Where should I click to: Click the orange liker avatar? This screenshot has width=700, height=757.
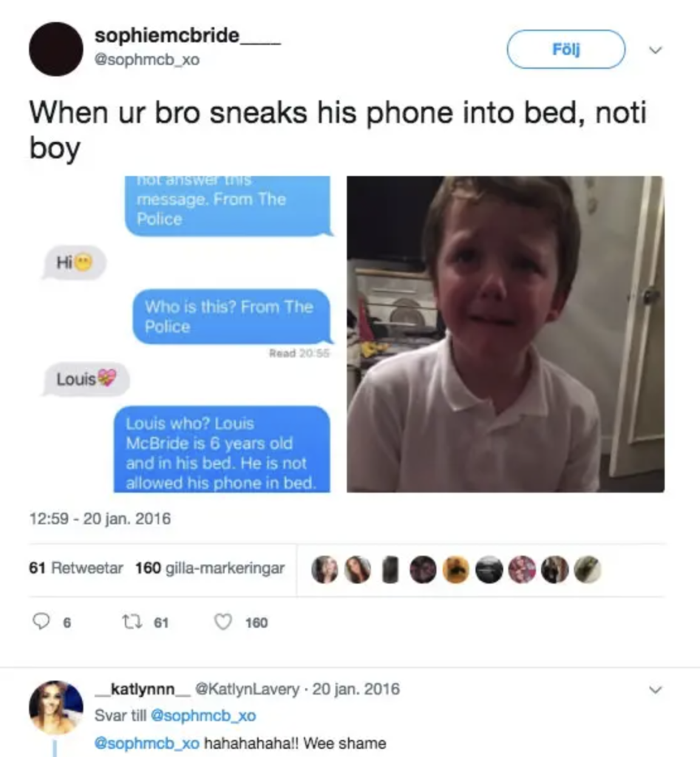click(x=456, y=570)
